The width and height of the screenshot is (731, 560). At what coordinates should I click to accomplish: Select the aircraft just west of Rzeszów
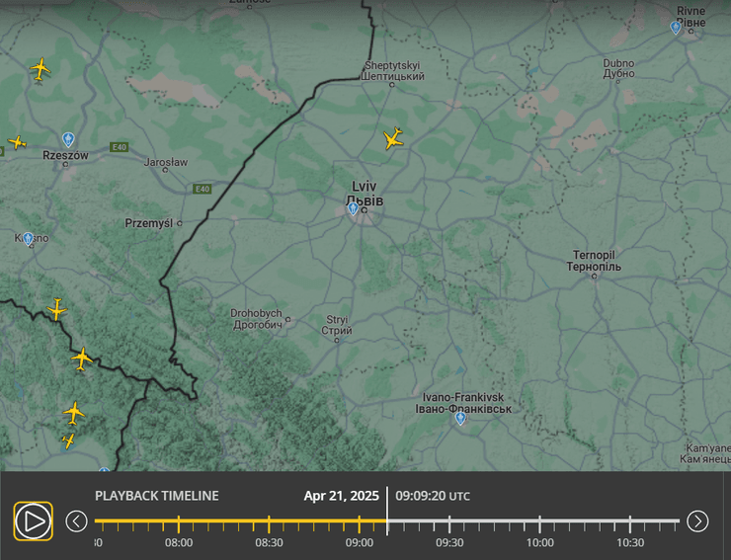pyautogui.click(x=17, y=142)
